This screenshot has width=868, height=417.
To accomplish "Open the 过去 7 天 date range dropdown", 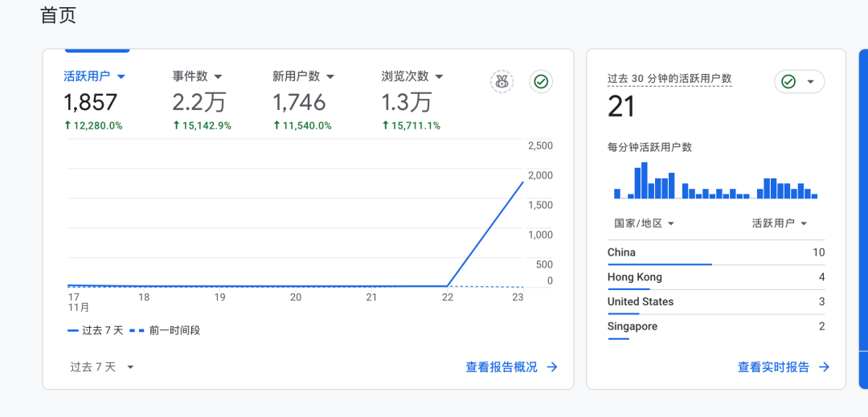I will (x=102, y=366).
